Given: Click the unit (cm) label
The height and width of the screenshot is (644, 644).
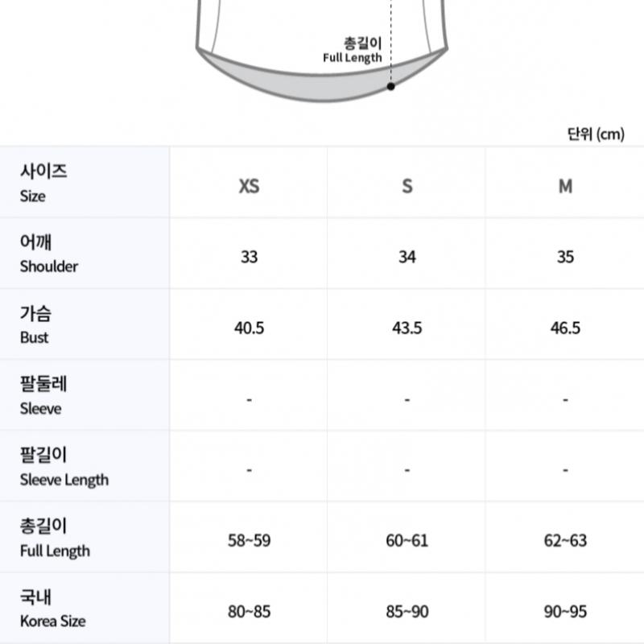Looking at the screenshot, I should tap(596, 134).
